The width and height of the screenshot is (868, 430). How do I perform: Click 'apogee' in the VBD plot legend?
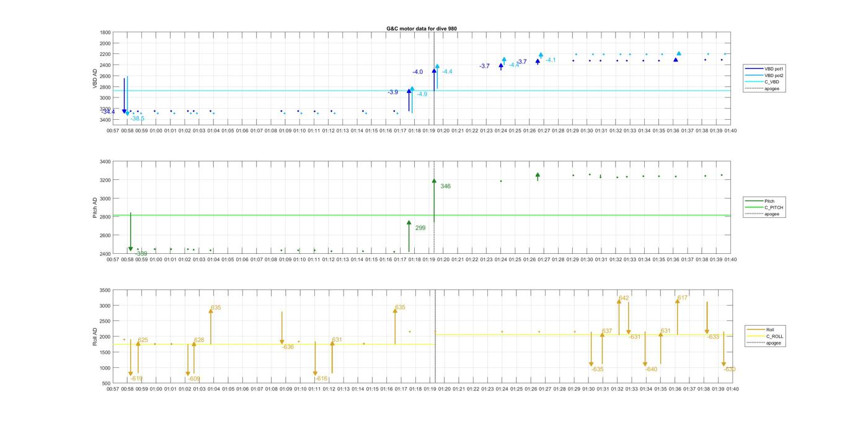(x=772, y=88)
